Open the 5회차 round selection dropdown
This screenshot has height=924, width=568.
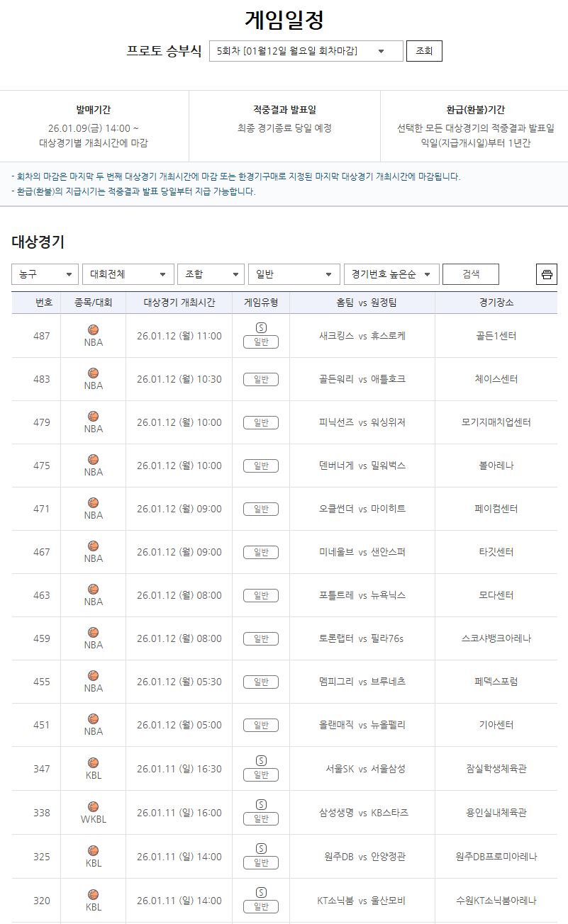point(305,51)
